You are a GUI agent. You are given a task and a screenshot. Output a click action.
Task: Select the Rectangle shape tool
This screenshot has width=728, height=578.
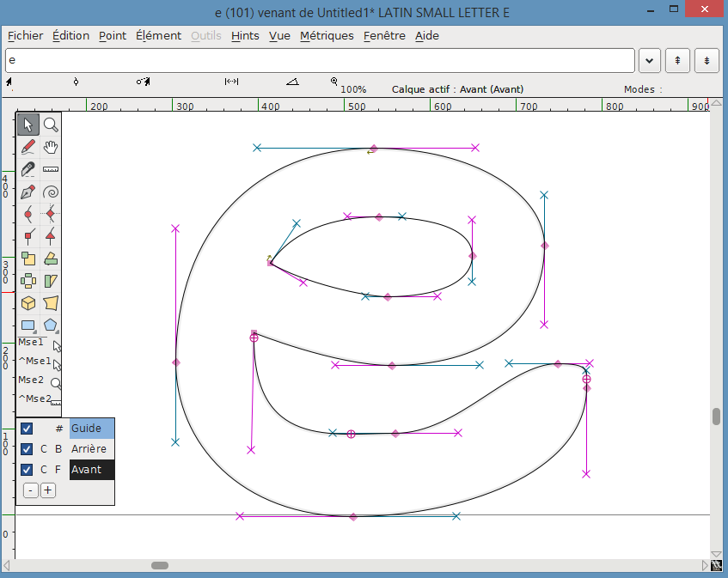pos(28,326)
